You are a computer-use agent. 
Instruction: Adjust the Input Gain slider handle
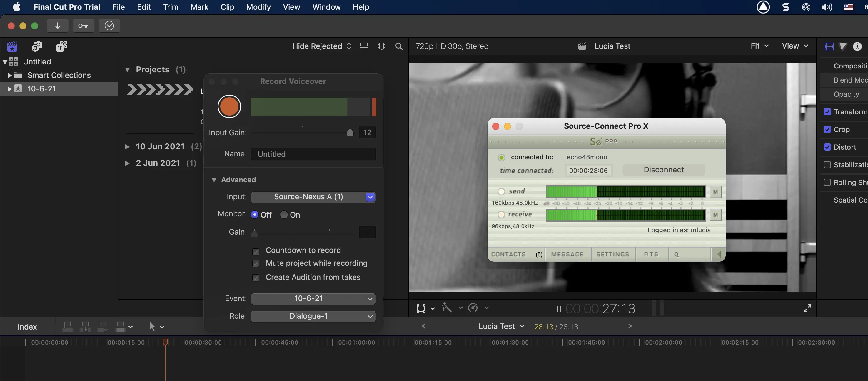click(350, 132)
